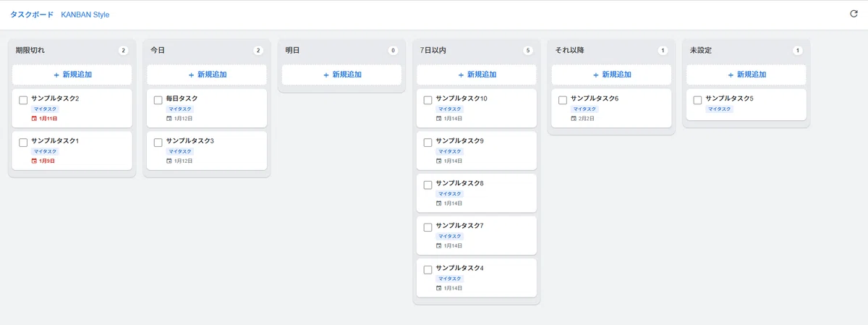The height and width of the screenshot is (325, 868).
Task: Add new task in それ以降 column
Action: click(x=612, y=75)
